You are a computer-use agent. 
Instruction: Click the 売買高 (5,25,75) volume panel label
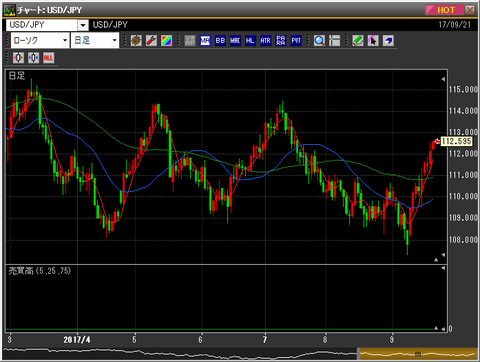[40, 271]
